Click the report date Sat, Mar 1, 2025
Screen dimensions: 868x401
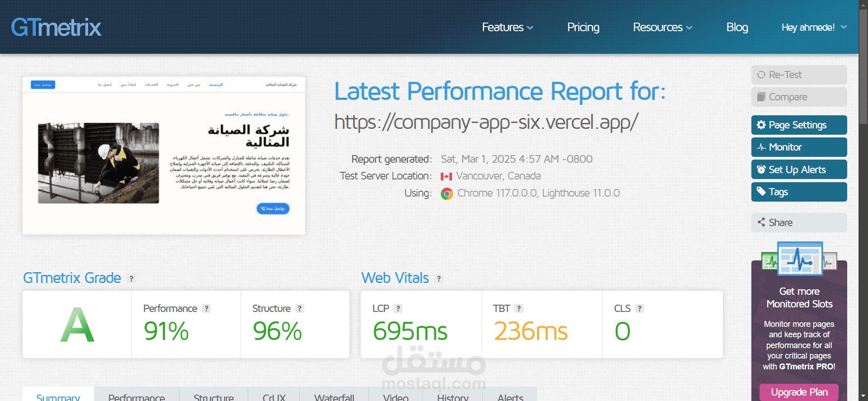point(517,159)
